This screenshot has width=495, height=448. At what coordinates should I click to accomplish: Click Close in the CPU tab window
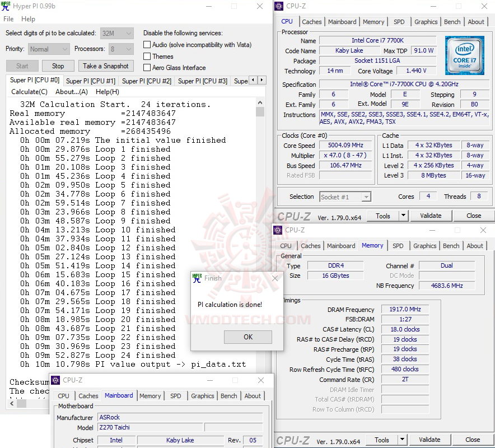pos(474,216)
